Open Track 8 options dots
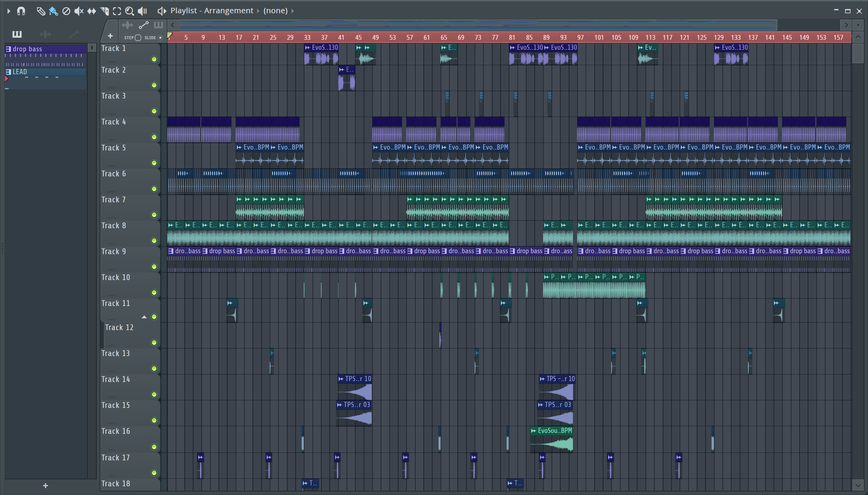Screen dimensions: 868x495 [112, 243]
